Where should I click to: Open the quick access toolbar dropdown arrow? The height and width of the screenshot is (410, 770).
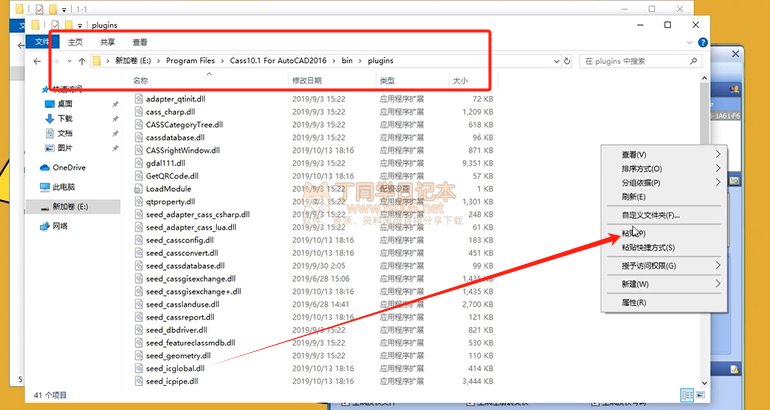tap(80, 26)
